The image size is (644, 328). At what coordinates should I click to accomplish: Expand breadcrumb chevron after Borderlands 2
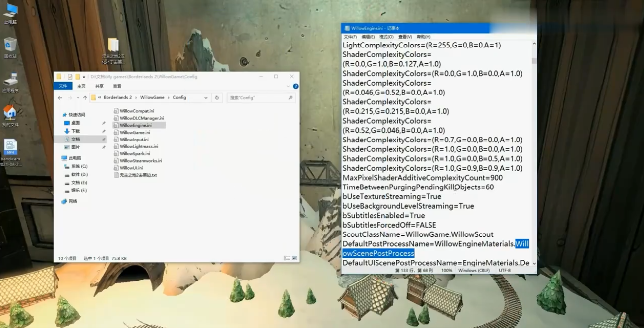136,98
